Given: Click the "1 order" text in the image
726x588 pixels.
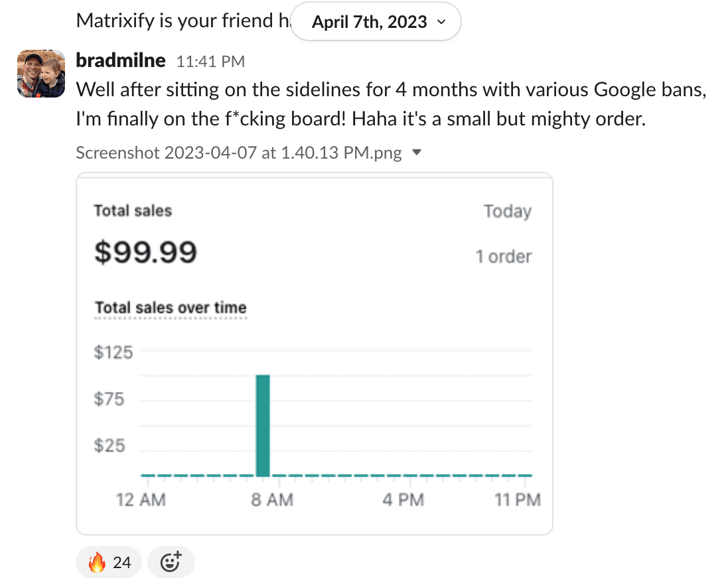Looking at the screenshot, I should [x=504, y=256].
